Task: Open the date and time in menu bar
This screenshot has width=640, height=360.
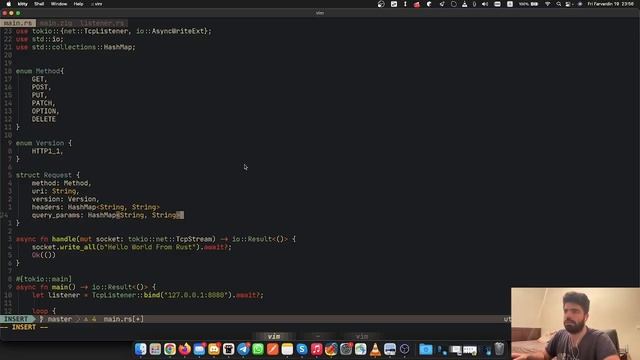Action: coord(611,4)
